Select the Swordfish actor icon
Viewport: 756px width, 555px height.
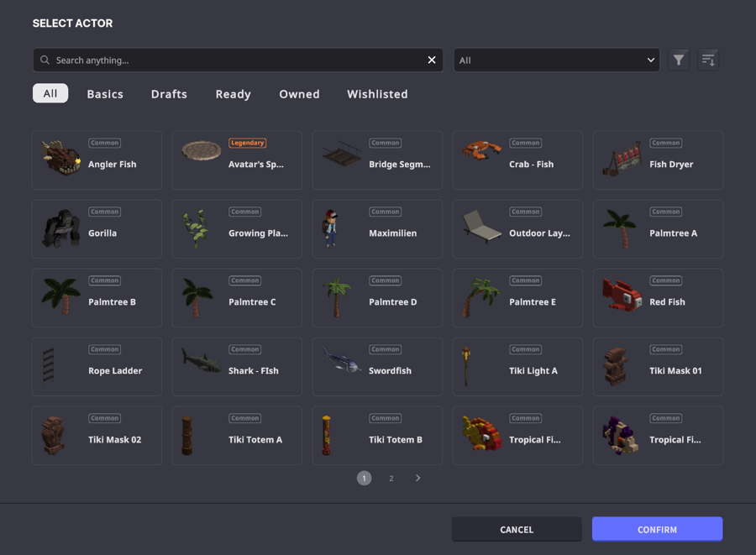[x=342, y=362]
